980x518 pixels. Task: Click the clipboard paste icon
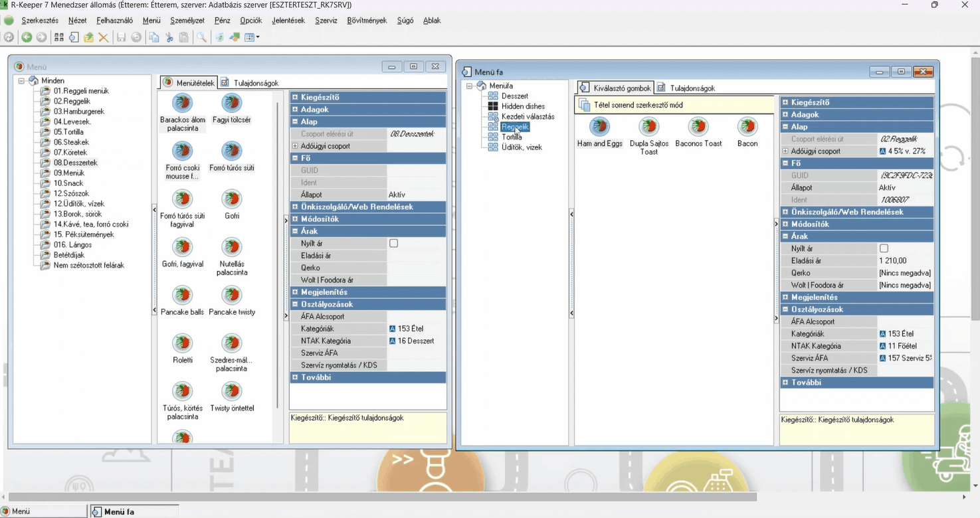point(184,37)
